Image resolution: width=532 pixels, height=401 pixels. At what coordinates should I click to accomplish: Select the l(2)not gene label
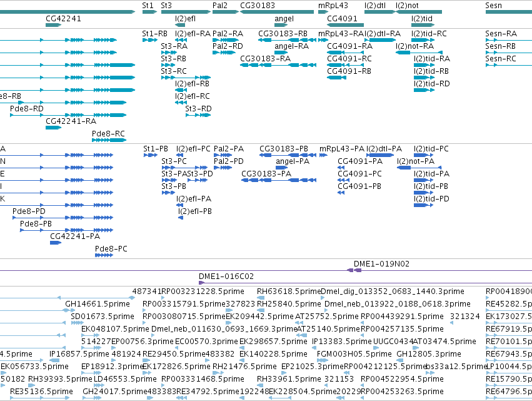[x=407, y=6]
